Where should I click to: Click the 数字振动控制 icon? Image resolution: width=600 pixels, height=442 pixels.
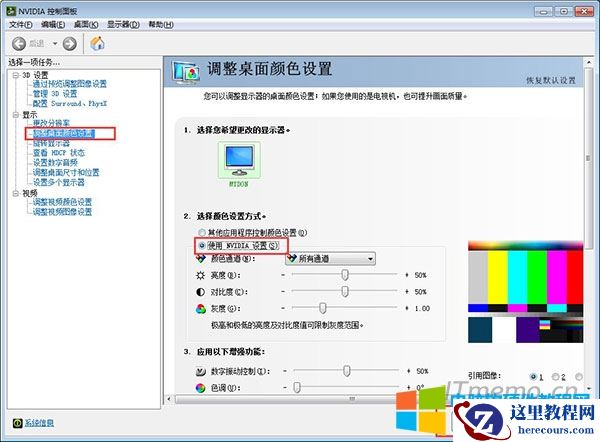click(201, 371)
